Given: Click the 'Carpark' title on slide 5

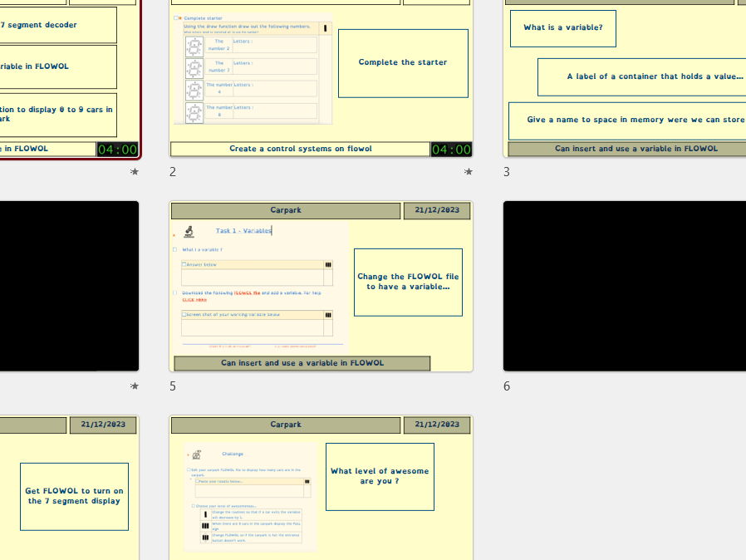Looking at the screenshot, I should pyautogui.click(x=286, y=211).
